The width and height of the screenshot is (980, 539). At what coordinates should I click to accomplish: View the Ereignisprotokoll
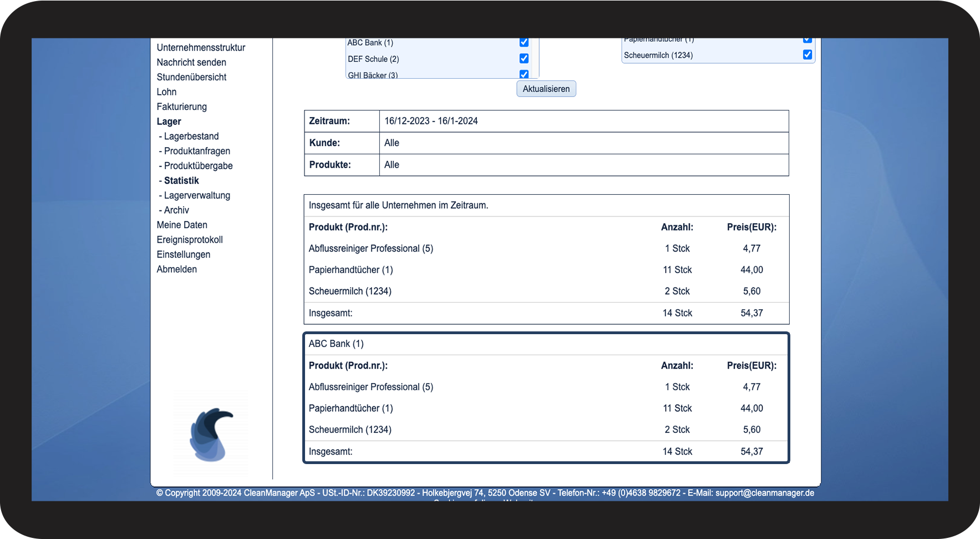coord(190,240)
